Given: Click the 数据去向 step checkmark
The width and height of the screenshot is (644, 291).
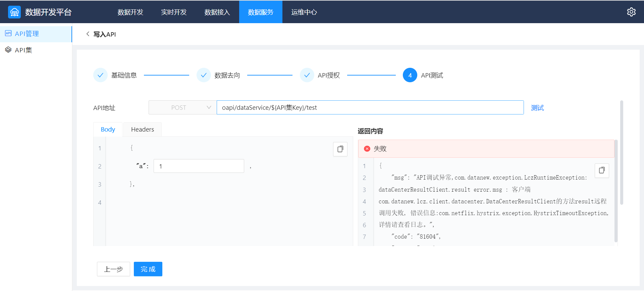Looking at the screenshot, I should click(x=204, y=75).
